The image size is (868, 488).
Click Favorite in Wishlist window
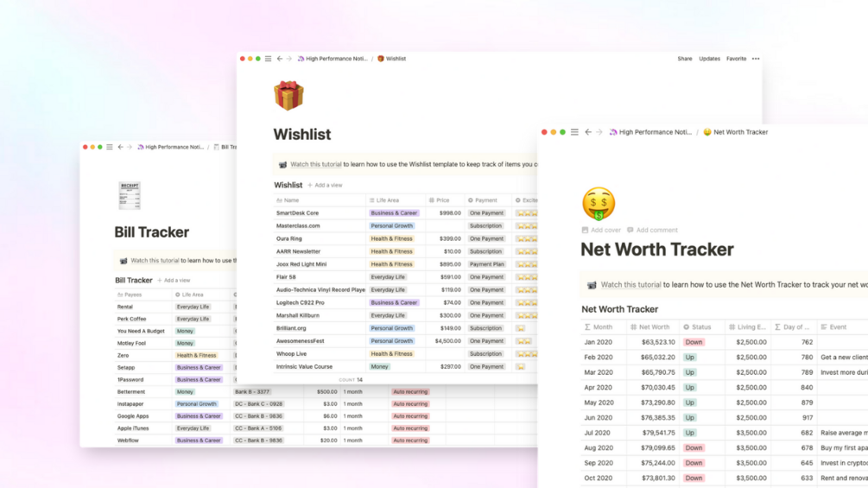click(736, 59)
